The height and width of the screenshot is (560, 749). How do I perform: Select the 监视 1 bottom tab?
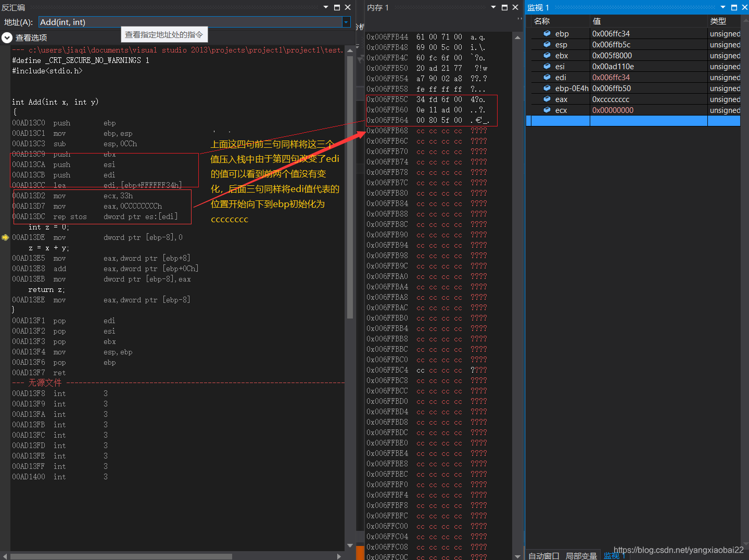pos(615,555)
